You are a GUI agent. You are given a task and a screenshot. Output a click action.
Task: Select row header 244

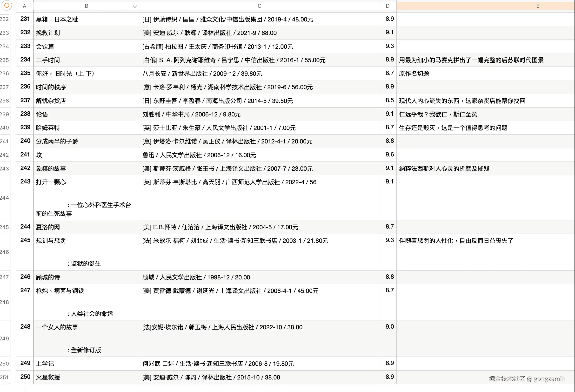click(x=4, y=198)
